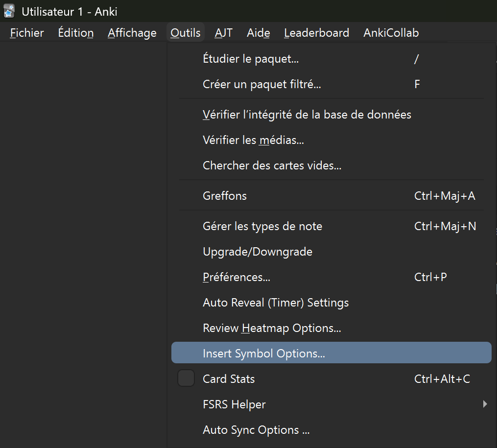Toggle the Card Stats checkbox
Screen dimensions: 497x448
(186, 378)
